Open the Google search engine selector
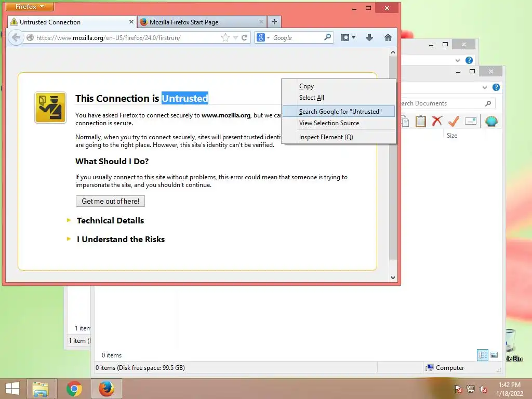This screenshot has height=399, width=532. pos(263,37)
